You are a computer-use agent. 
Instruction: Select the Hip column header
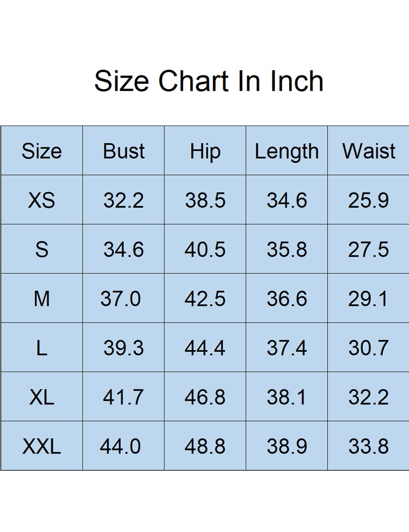(205, 151)
